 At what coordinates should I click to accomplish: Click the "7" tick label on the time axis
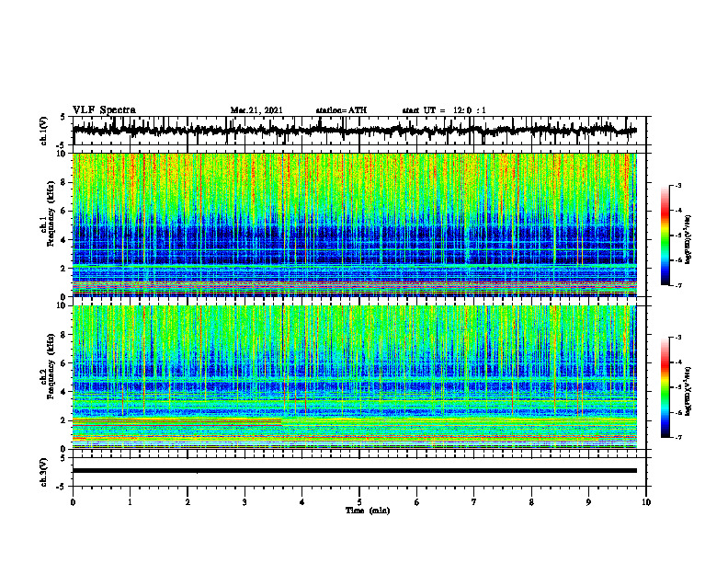(474, 502)
